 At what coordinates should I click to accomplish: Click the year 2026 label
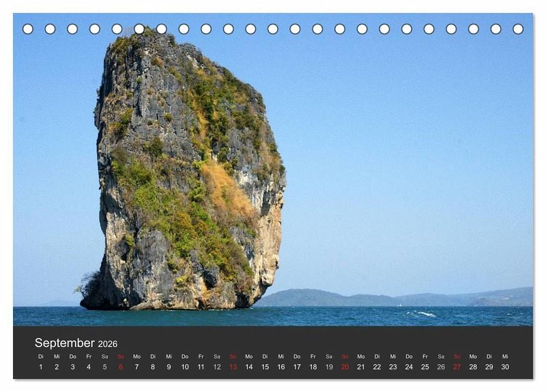(108, 344)
